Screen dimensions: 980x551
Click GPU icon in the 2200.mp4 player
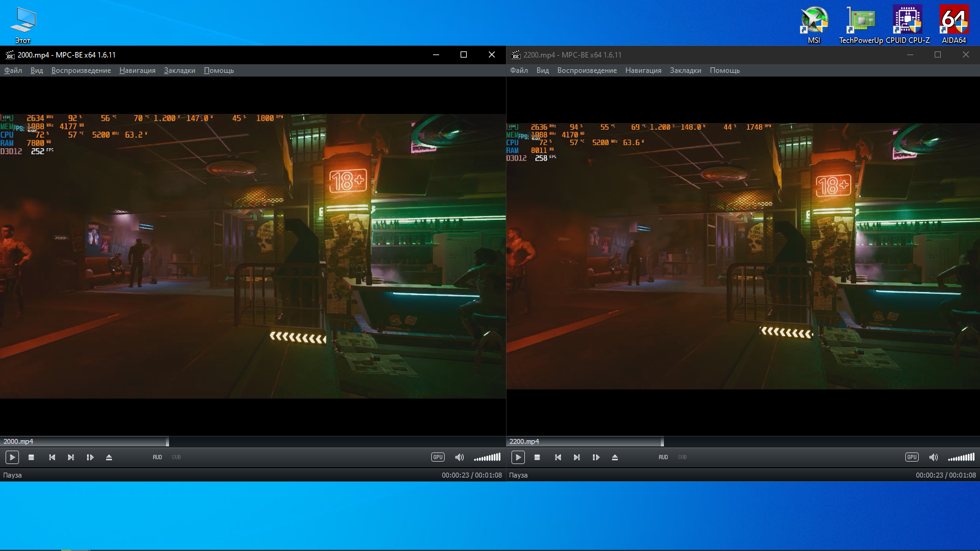(912, 457)
